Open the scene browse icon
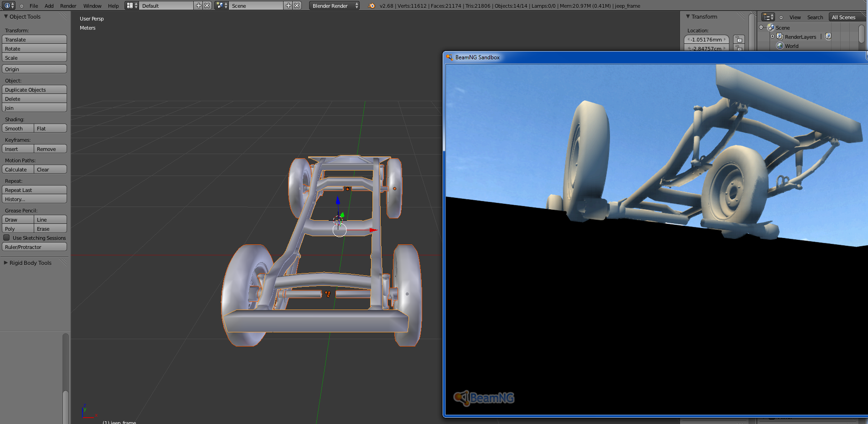Screen dimensions: 868x424 click(222, 5)
